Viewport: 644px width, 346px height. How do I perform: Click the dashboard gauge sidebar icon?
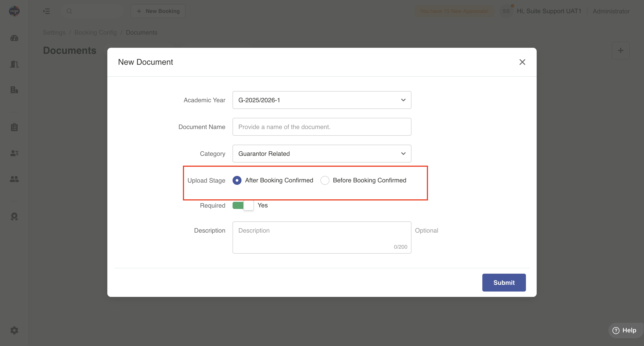14,38
